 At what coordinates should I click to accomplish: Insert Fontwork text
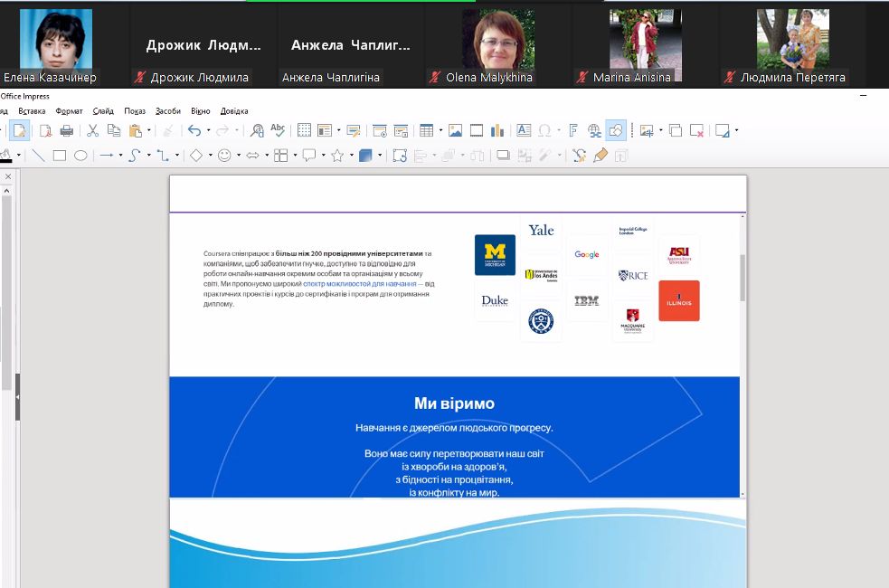(x=573, y=131)
